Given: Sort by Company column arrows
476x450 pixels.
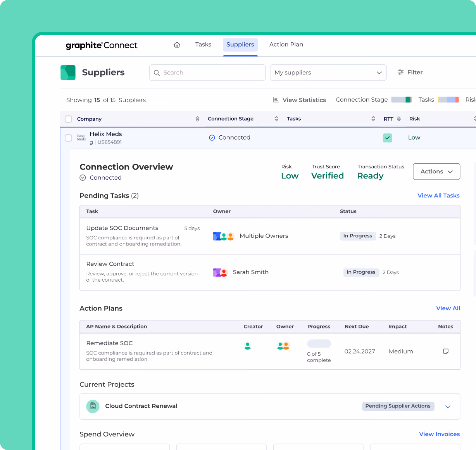Looking at the screenshot, I should (x=197, y=119).
